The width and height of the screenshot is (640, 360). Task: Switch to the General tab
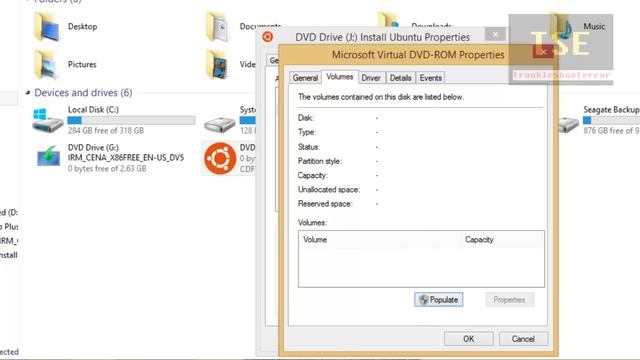[305, 78]
